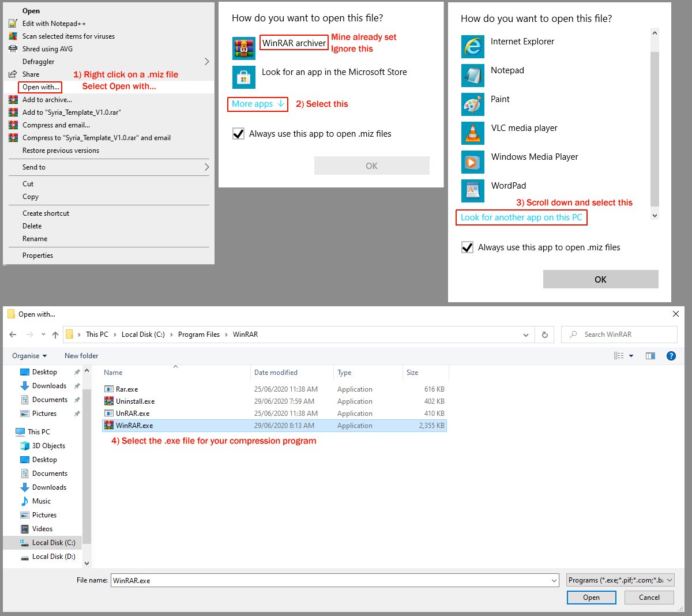Select Look for an app in the Microsoft Store
Image resolution: width=692 pixels, height=616 pixels.
(x=334, y=72)
